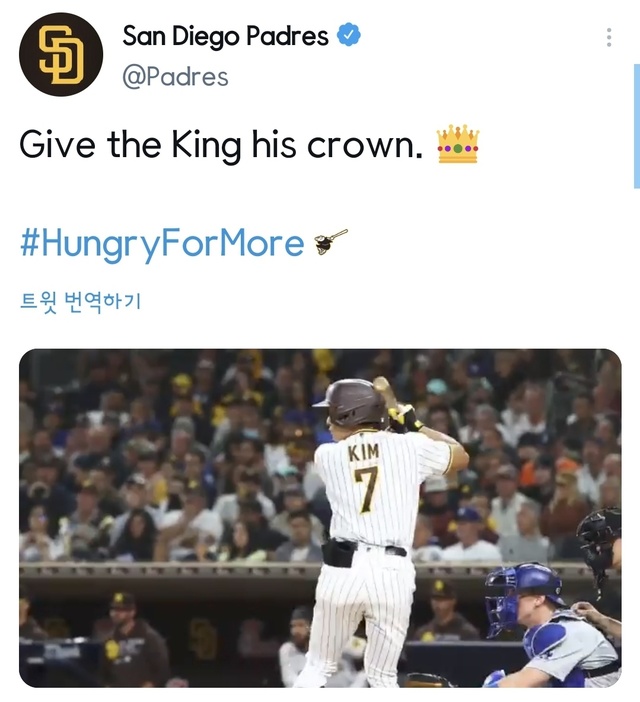Click the black belt pouch on the batter

pyautogui.click(x=340, y=552)
